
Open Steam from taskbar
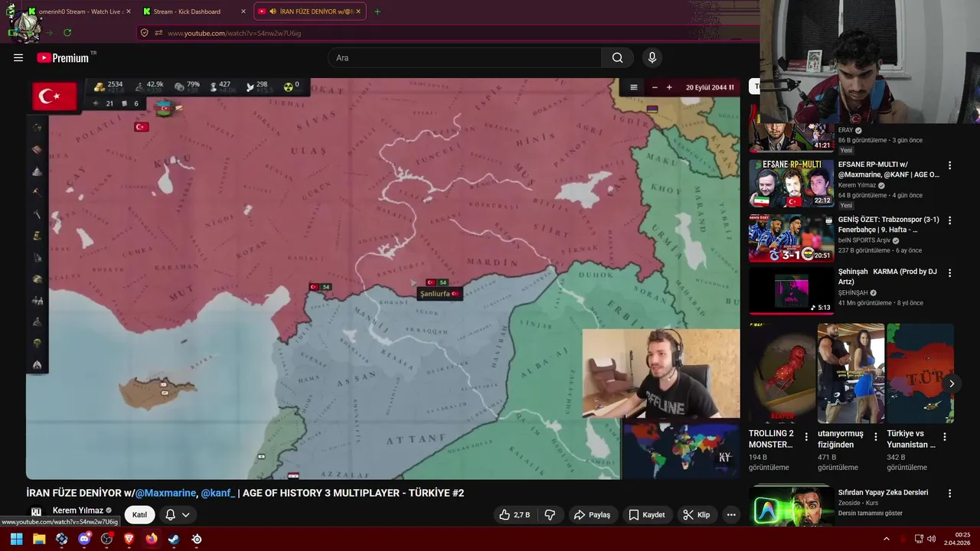174,540
